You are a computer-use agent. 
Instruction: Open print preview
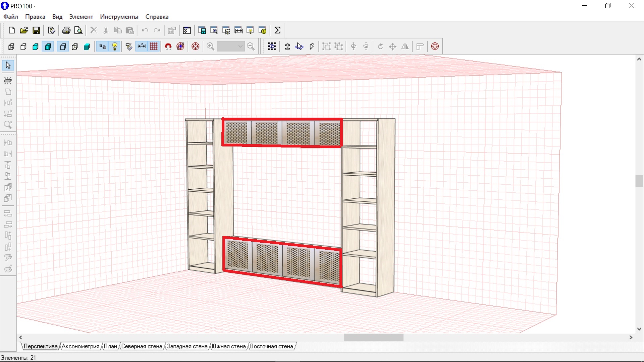(78, 31)
